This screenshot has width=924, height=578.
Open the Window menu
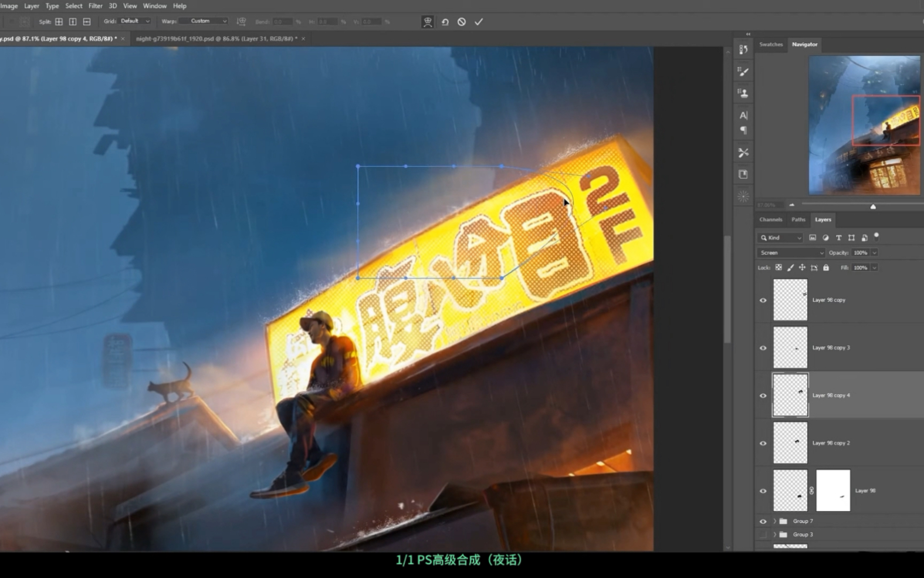[x=155, y=6]
